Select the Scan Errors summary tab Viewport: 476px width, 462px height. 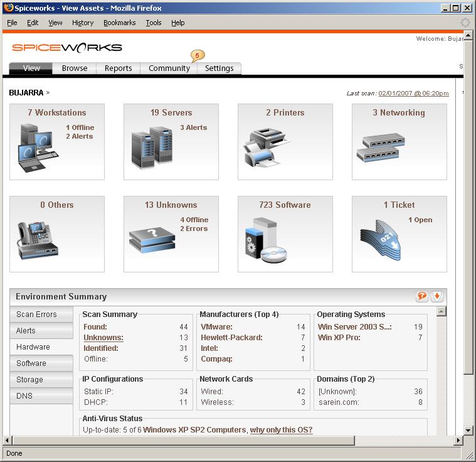(41, 314)
